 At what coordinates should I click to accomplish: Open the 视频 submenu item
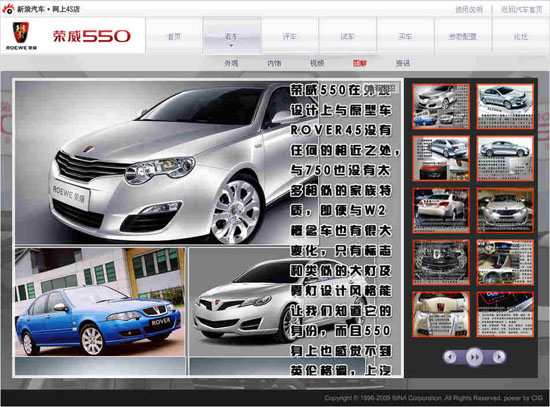(x=317, y=63)
